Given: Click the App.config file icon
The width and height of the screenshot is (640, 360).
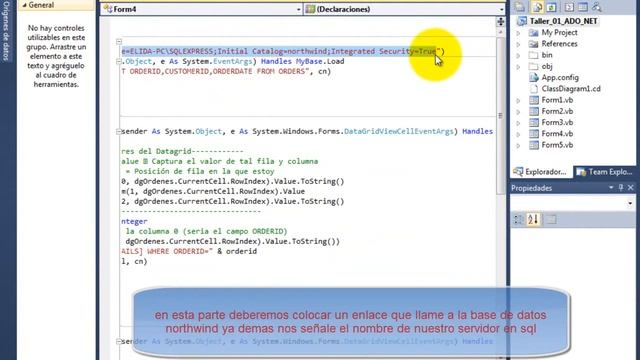Looking at the screenshot, I should click(533, 77).
